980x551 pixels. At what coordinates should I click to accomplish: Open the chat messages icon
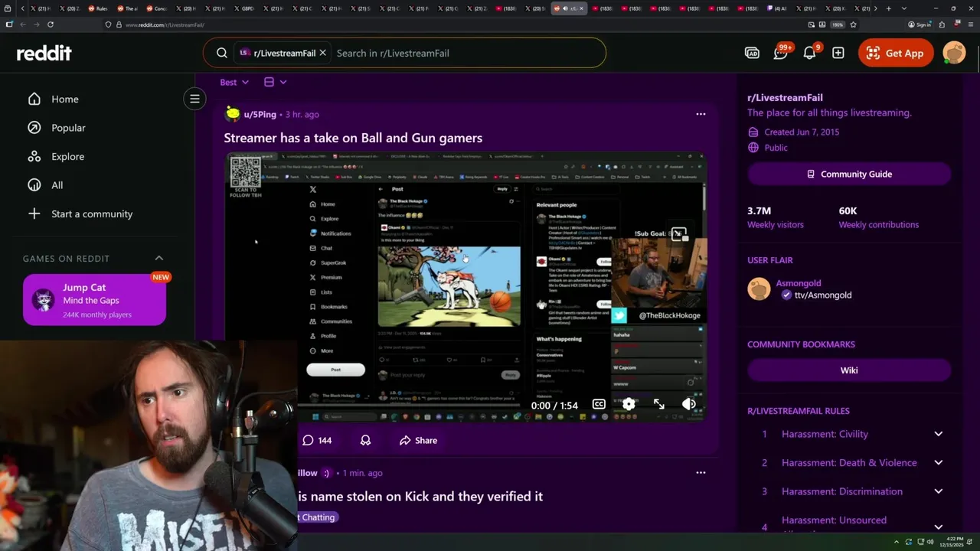coord(781,53)
